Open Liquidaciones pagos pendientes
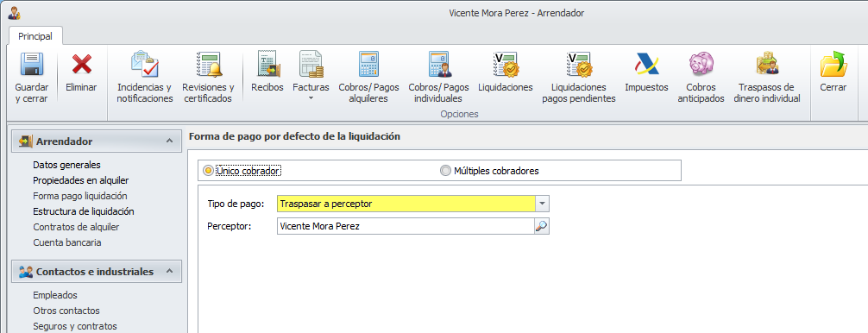Screen dimensions: 868x333 579,78
